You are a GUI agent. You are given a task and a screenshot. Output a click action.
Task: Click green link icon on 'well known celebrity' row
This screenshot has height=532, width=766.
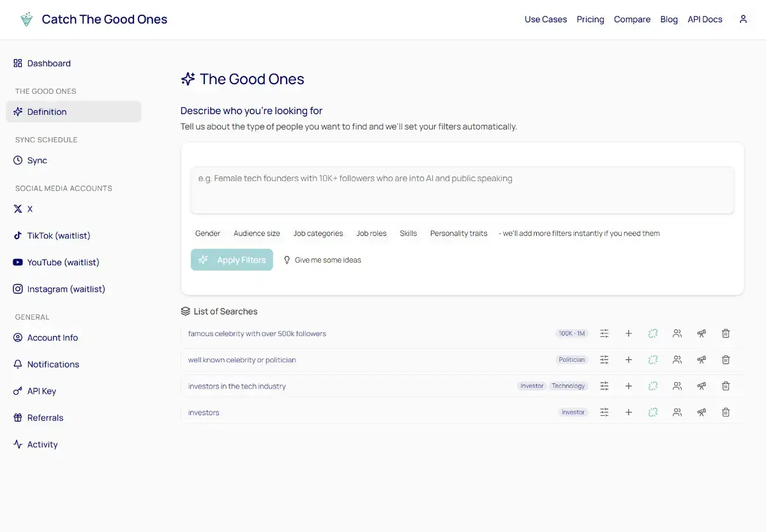pyautogui.click(x=653, y=360)
